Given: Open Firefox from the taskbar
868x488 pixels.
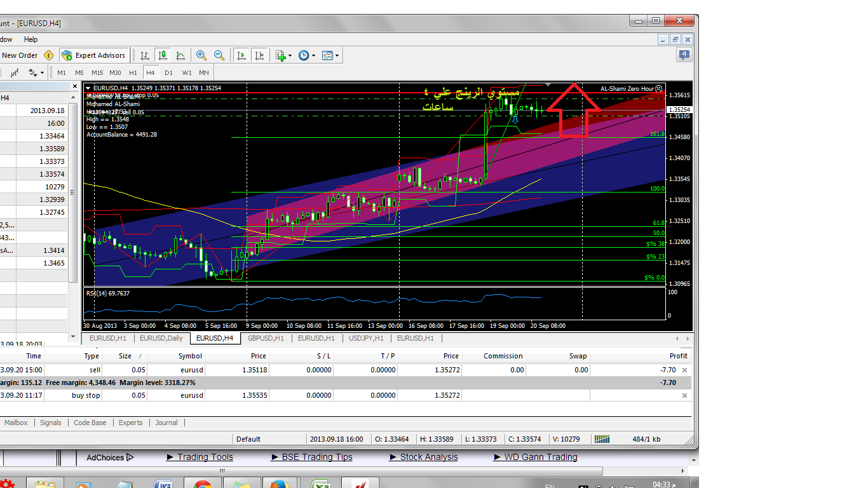Looking at the screenshot, I should click(278, 484).
